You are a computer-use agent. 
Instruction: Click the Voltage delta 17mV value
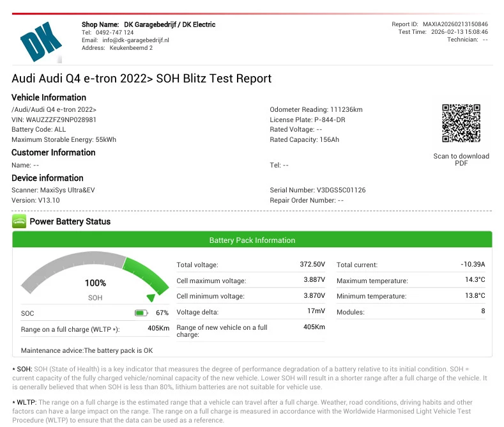pyautogui.click(x=316, y=312)
